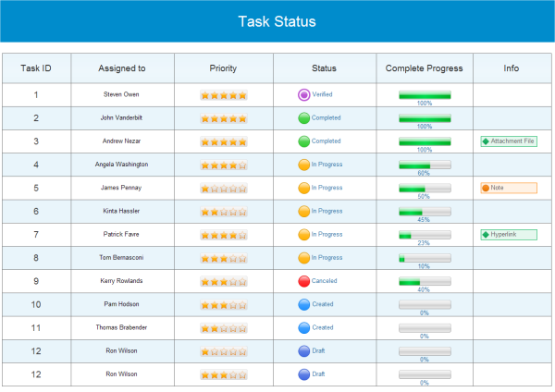Select Steven Owen's five-star priority rating
This screenshot has width=555, height=392.
click(x=224, y=95)
